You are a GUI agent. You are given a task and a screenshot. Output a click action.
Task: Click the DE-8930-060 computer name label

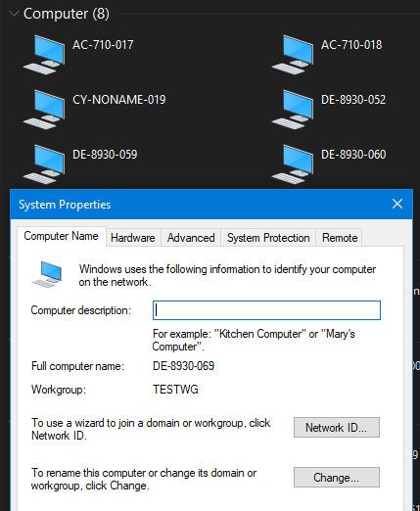tap(353, 155)
